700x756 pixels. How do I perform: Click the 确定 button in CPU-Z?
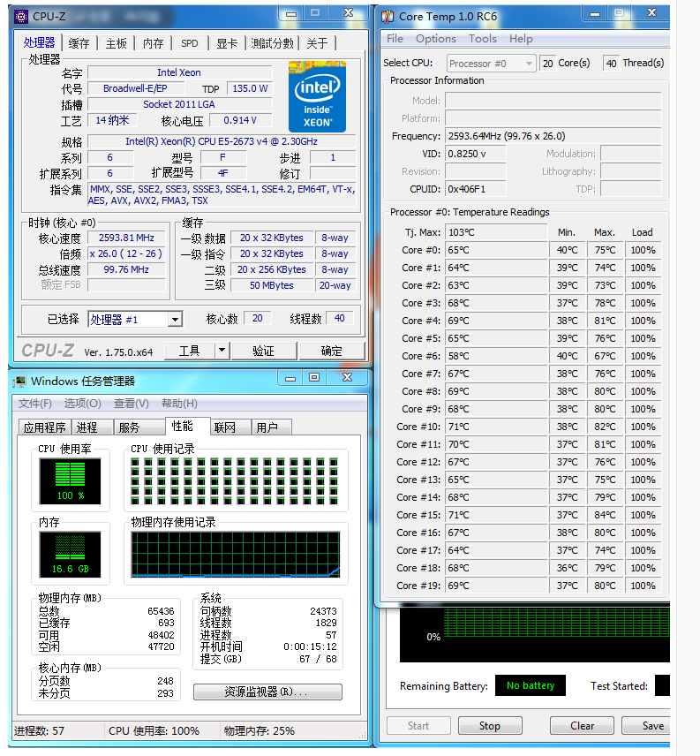tap(331, 351)
